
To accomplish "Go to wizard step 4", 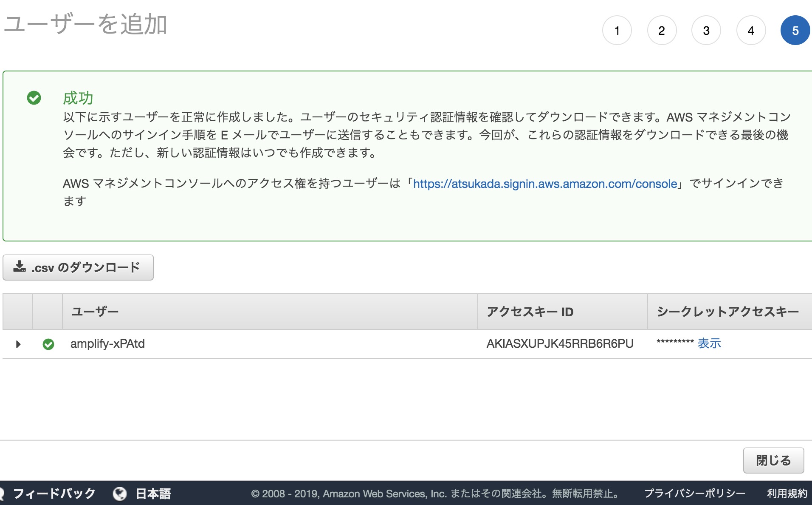I will coord(751,31).
